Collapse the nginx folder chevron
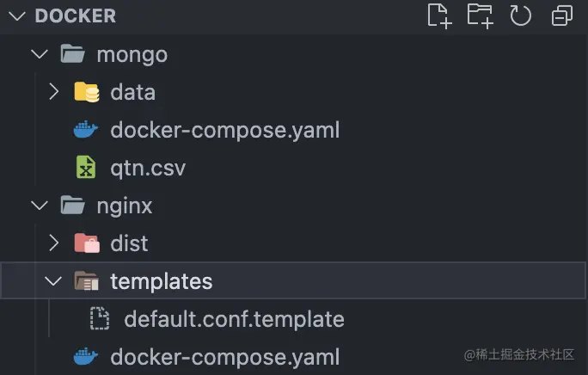588x375 pixels. 40,206
